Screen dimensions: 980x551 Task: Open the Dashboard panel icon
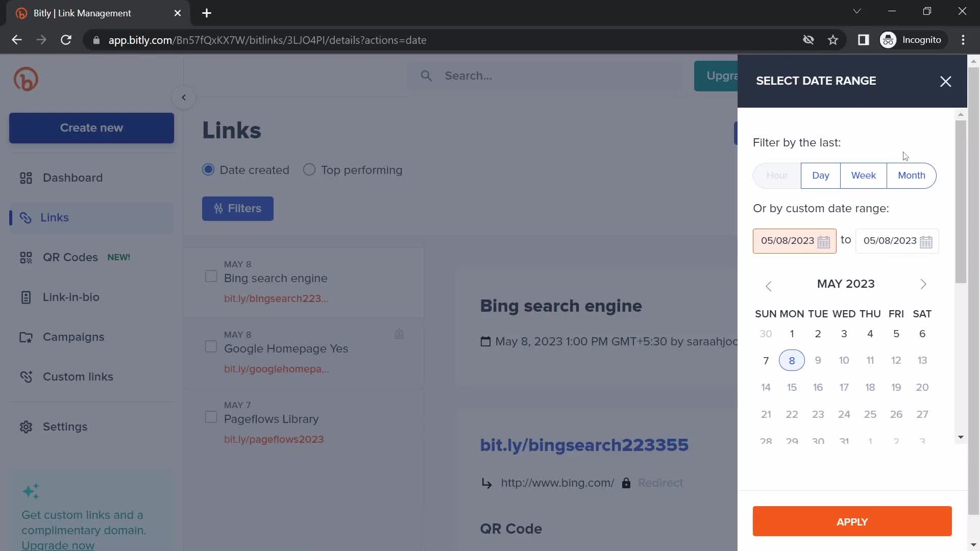point(25,177)
